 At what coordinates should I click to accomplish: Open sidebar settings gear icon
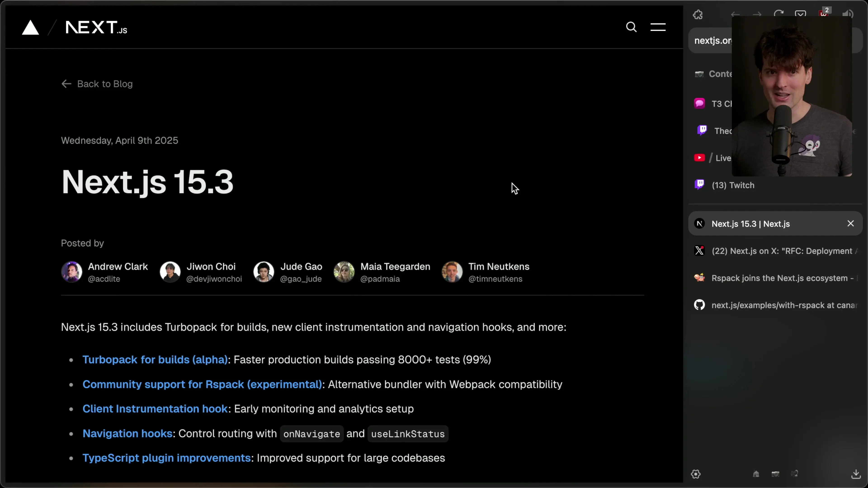[696, 474]
